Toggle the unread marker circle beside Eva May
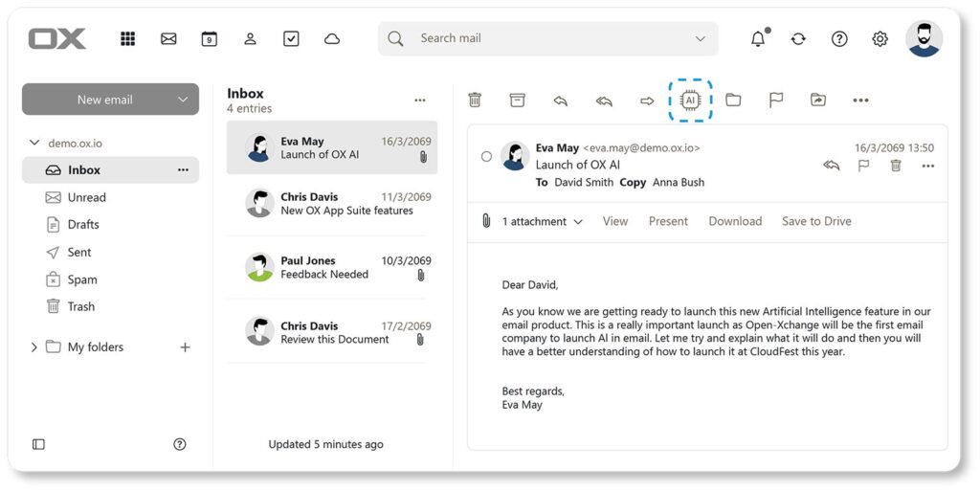The height and width of the screenshot is (491, 980). tap(486, 156)
